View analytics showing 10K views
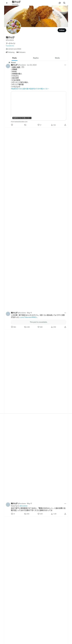The image size is (72, 644). [53, 125]
